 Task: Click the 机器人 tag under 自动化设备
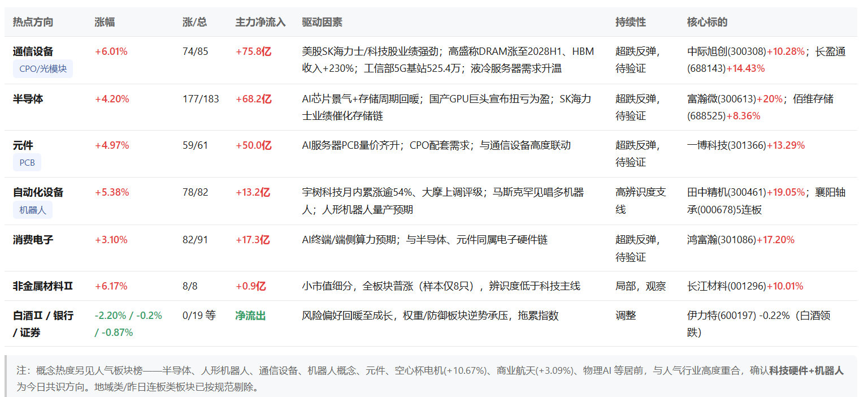[33, 210]
